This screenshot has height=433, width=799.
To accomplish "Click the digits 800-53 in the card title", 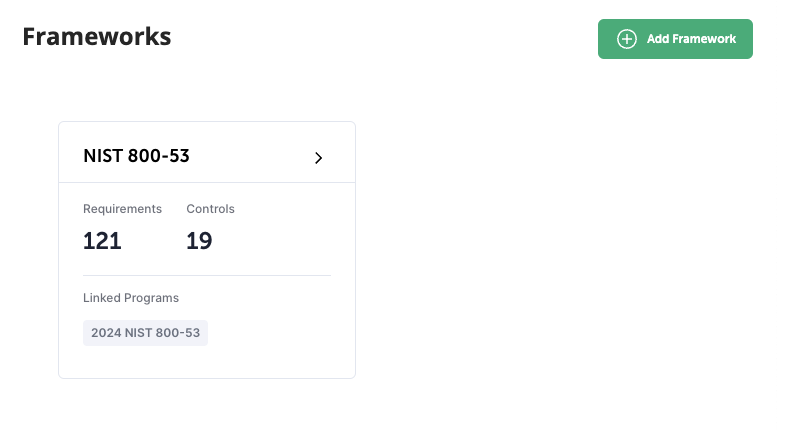I will tap(158, 156).
